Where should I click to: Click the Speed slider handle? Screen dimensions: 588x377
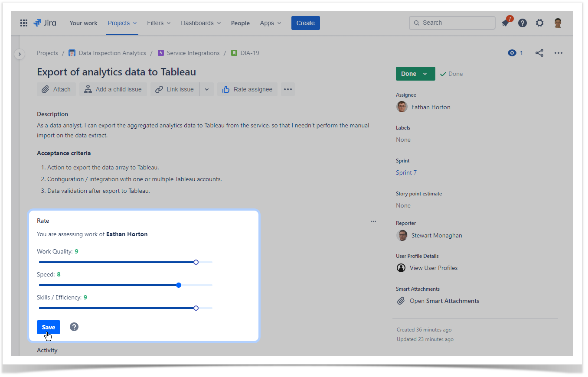[x=179, y=285]
